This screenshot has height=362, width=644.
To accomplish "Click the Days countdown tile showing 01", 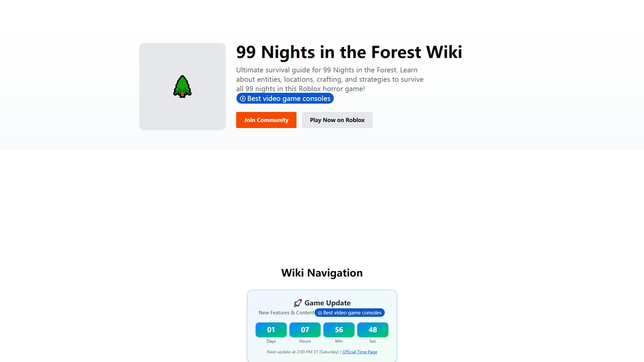I will point(271,330).
